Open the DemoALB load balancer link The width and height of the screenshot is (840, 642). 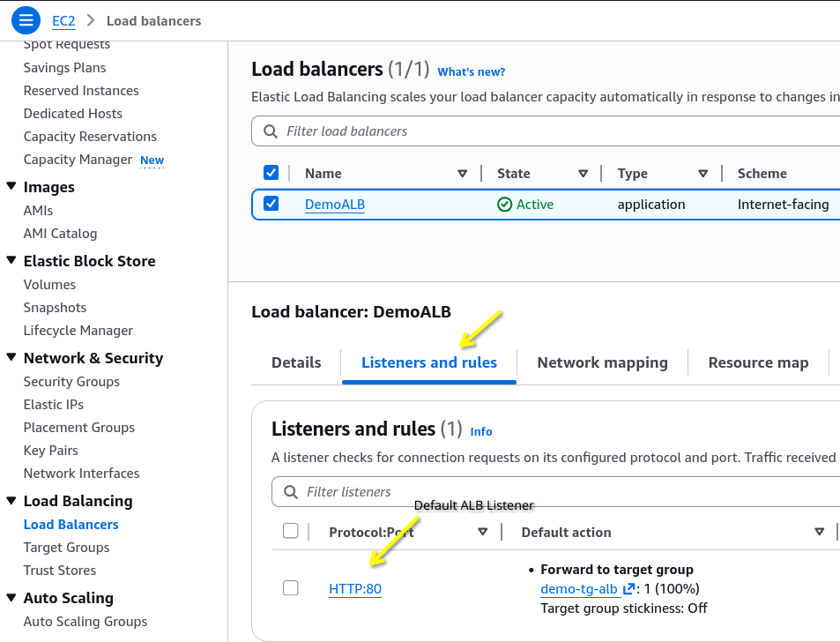335,205
